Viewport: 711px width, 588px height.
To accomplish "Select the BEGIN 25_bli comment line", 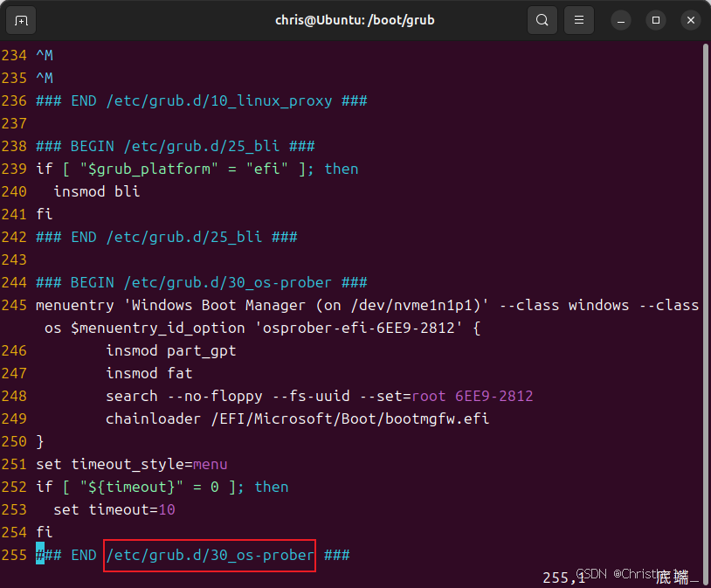I will tap(175, 146).
